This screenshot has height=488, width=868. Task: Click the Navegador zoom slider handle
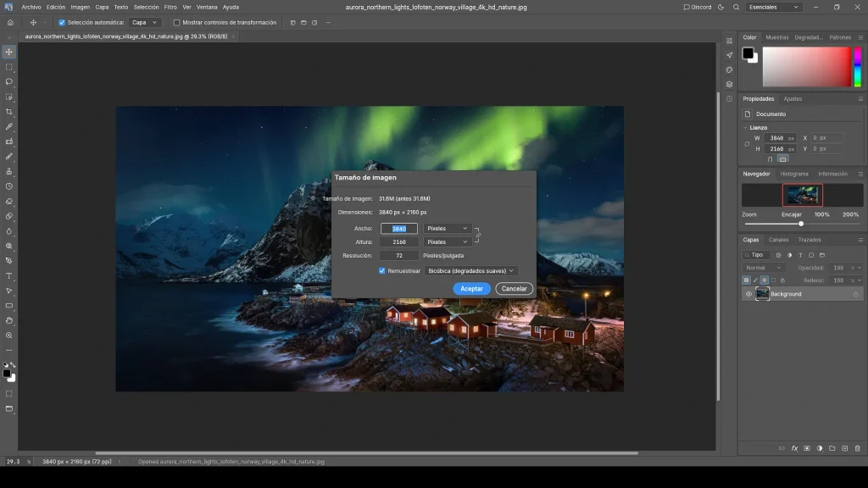point(801,224)
